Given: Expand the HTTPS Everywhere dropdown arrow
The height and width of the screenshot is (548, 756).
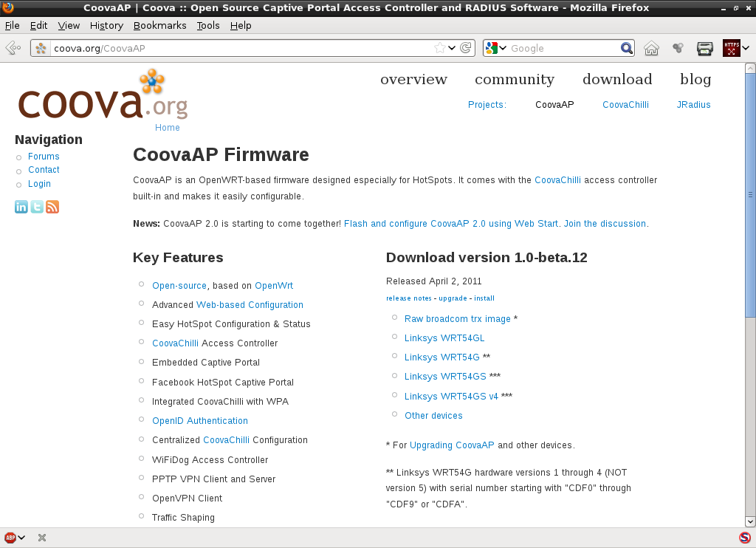Looking at the screenshot, I should pos(746,48).
